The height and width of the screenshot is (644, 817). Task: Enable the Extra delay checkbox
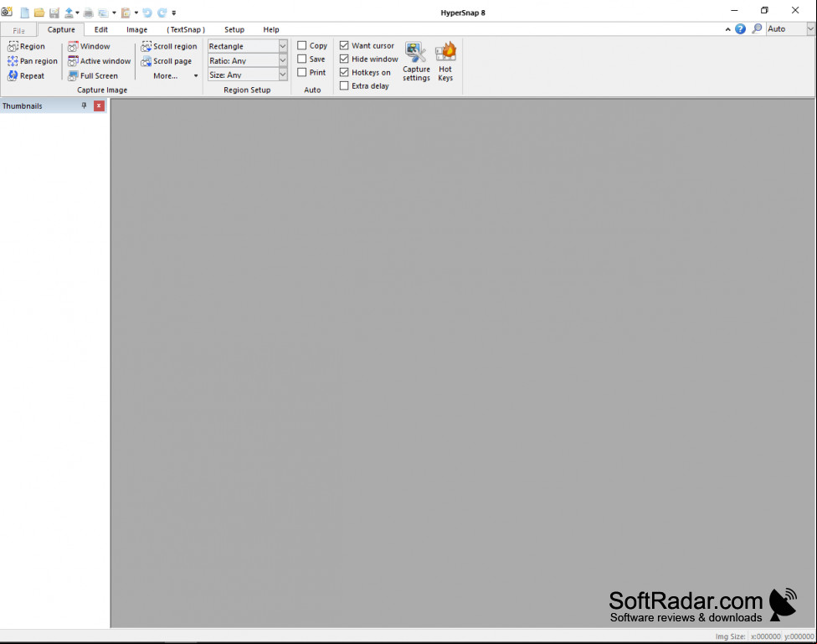pyautogui.click(x=344, y=85)
